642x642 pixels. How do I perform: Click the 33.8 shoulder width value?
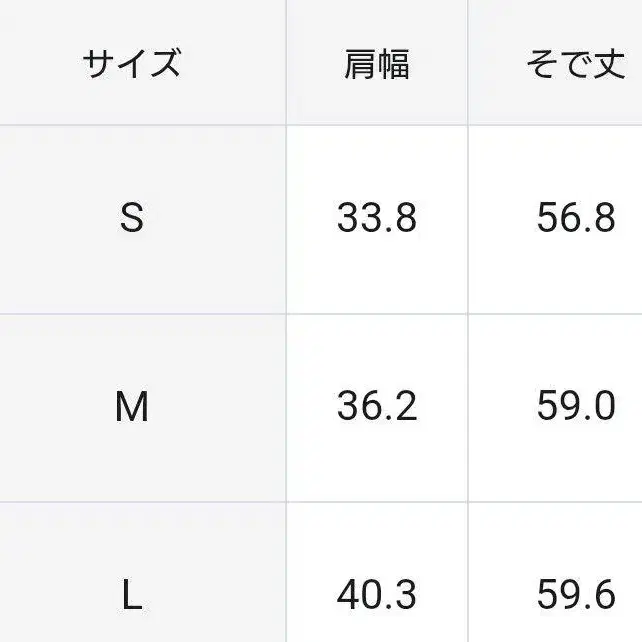click(x=376, y=218)
